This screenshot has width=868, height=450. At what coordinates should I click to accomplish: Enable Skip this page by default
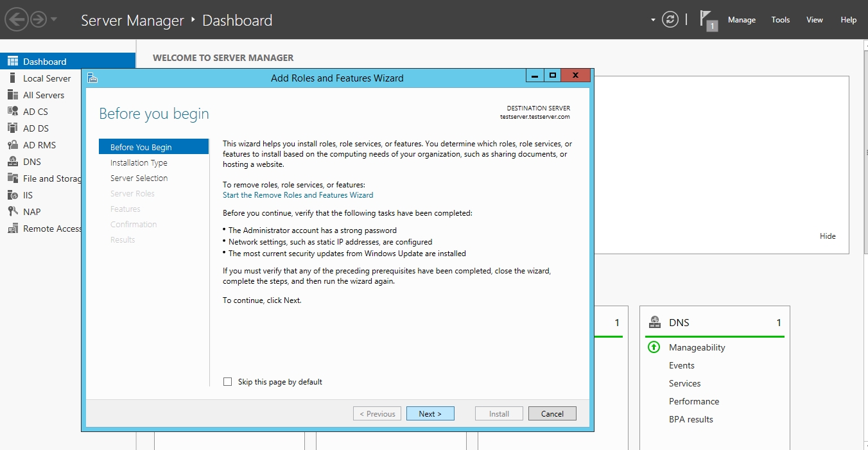click(227, 382)
